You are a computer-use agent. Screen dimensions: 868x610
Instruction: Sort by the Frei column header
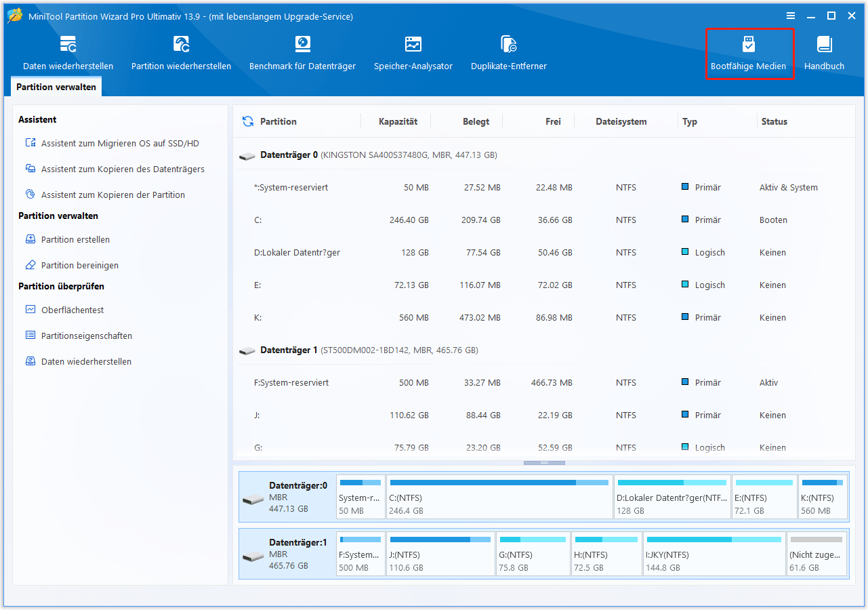[553, 121]
